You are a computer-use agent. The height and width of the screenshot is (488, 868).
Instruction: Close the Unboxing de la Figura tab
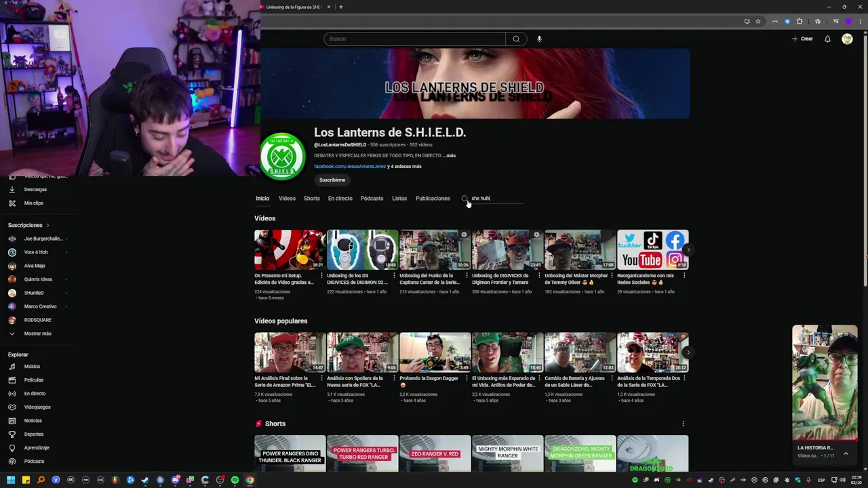[329, 7]
